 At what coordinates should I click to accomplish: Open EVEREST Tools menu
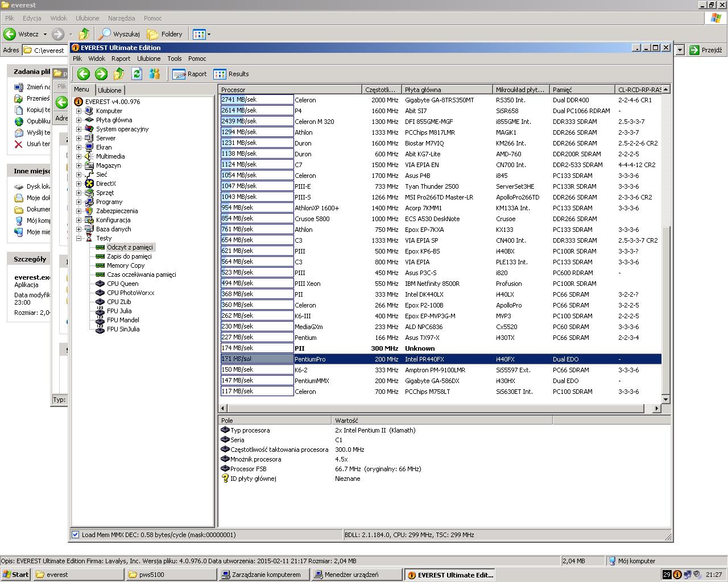coord(175,59)
